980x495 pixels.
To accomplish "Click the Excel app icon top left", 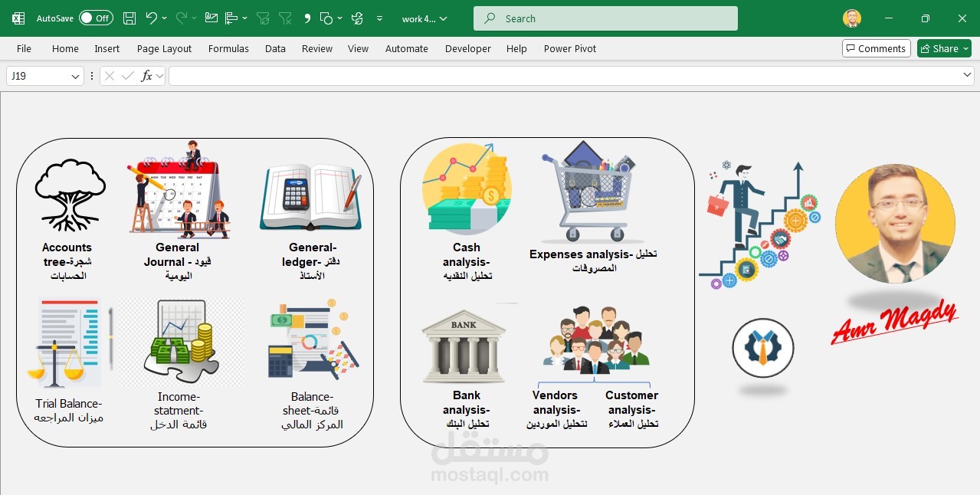I will pyautogui.click(x=17, y=18).
